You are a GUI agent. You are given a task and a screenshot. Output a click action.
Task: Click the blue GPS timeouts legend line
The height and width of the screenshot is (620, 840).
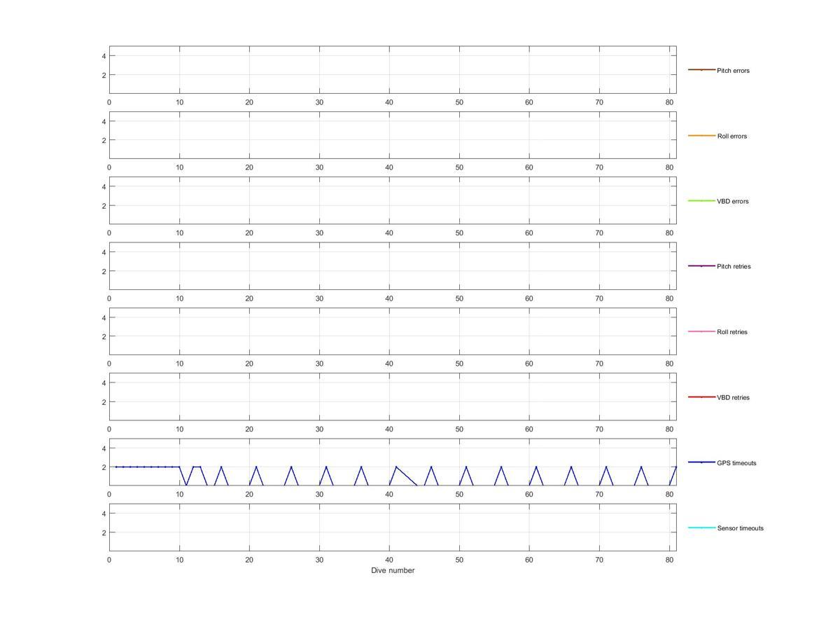701,462
